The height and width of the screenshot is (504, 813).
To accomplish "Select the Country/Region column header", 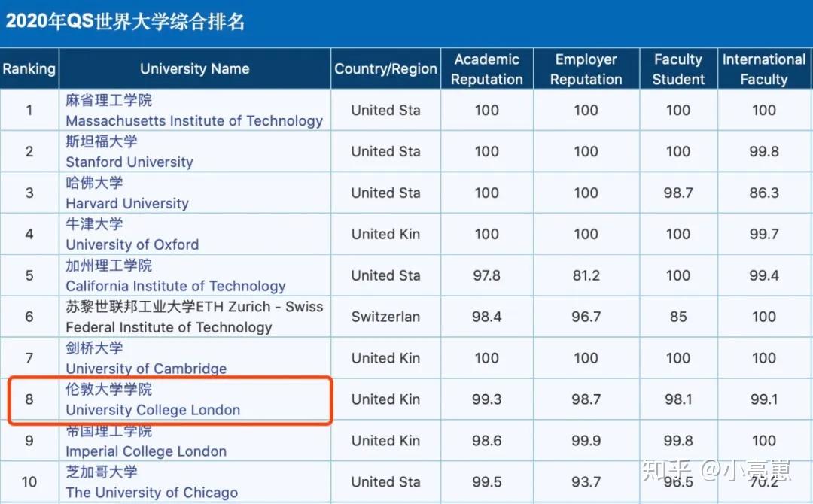I will point(385,69).
